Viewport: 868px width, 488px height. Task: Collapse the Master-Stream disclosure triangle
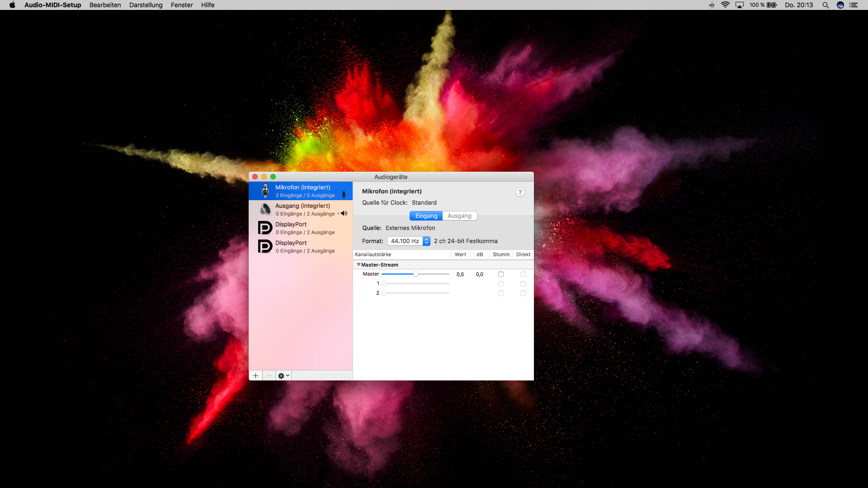click(x=359, y=265)
